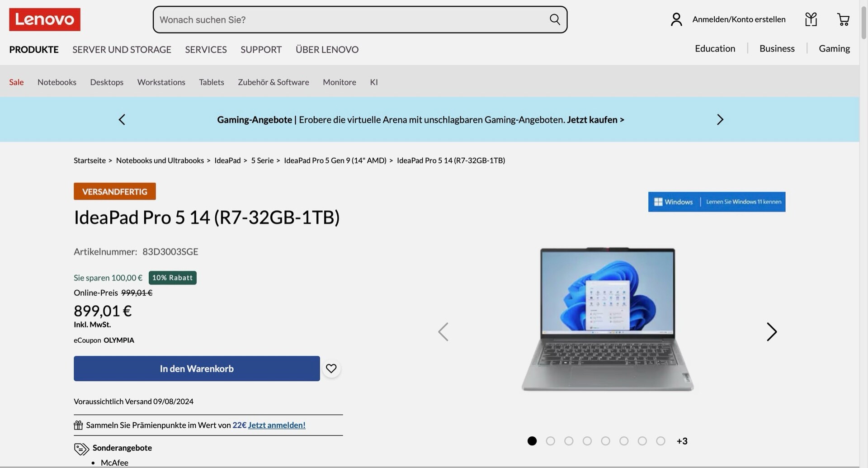
Task: Click Anmelden/Konto erstellen
Action: (x=739, y=19)
